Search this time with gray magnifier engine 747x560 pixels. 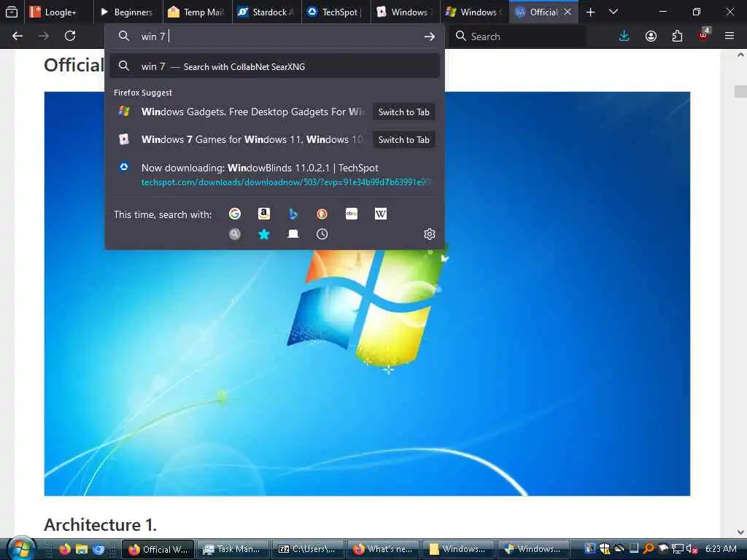coord(234,234)
